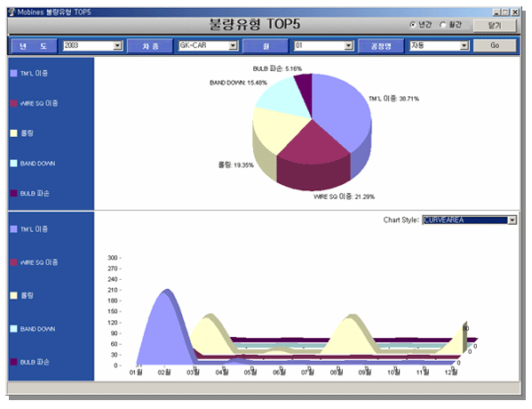Click the Go button
The height and width of the screenshot is (409, 532).
point(495,45)
